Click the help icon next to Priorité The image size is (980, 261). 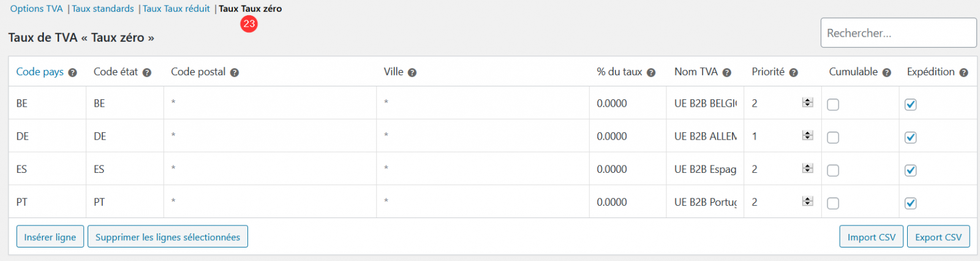(x=794, y=73)
